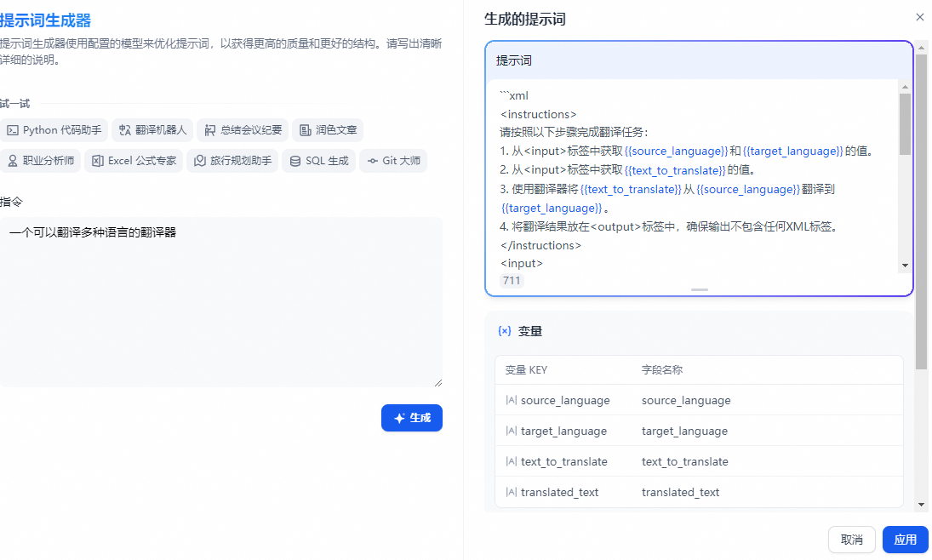Click the translated_text field name cell

click(680, 492)
